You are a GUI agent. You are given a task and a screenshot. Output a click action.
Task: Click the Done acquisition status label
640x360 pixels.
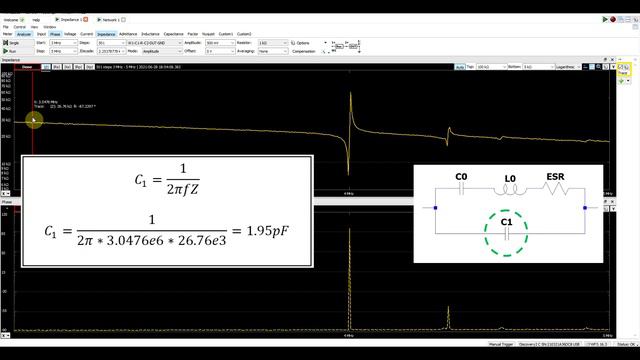pyautogui.click(x=27, y=67)
